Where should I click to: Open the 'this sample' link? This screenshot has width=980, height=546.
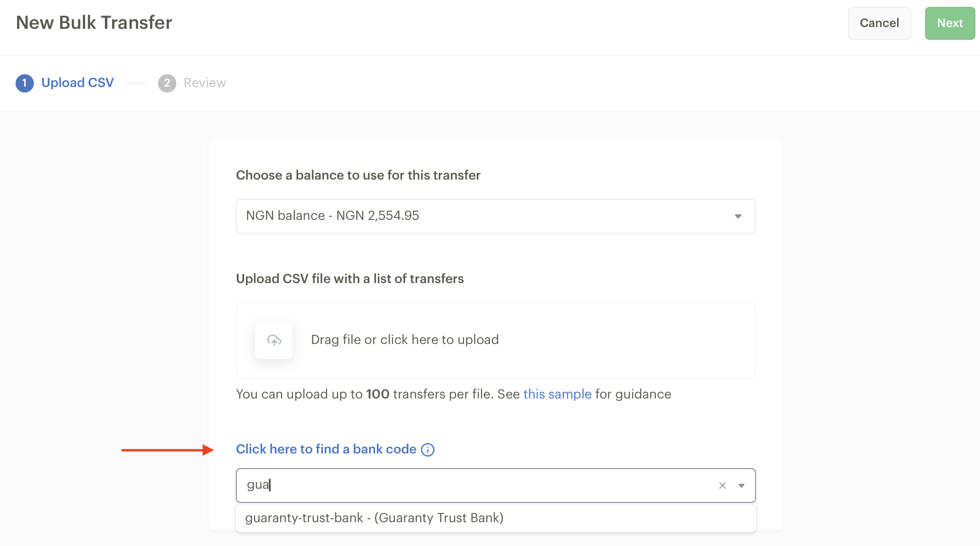pos(557,394)
